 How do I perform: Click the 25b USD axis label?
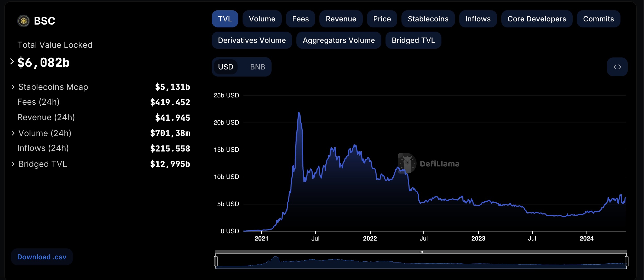coord(226,95)
